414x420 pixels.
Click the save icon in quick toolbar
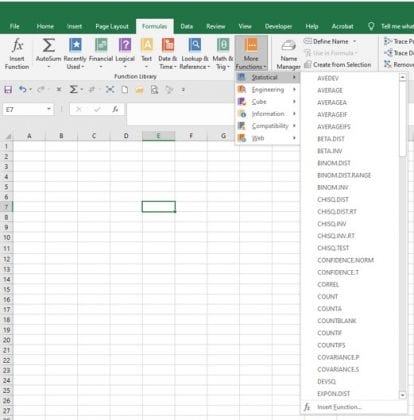[x=8, y=89]
